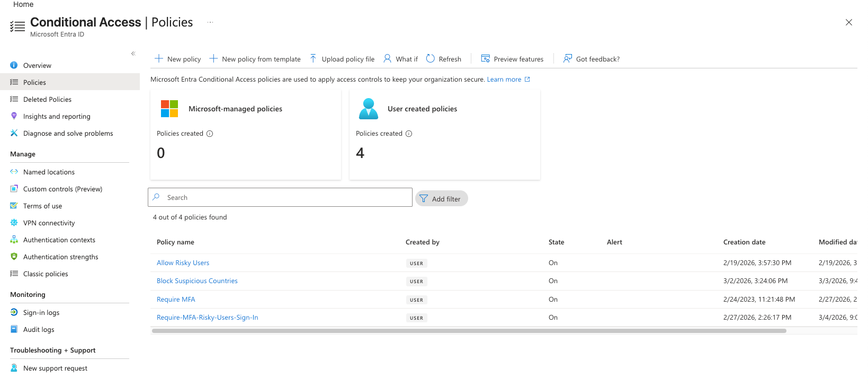Click '4 out of 4 policies found' text
Screen dimensions: 868x386
tap(190, 217)
